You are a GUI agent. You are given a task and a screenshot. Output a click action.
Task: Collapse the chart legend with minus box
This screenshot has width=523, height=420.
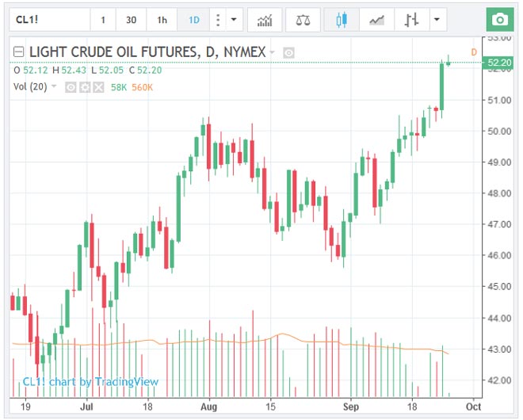(19, 53)
